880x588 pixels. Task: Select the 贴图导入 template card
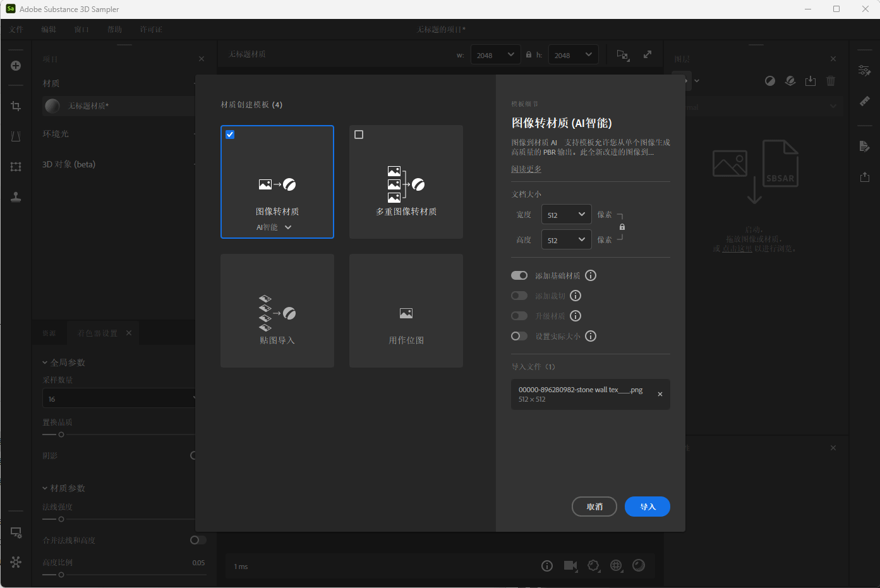coord(277,311)
